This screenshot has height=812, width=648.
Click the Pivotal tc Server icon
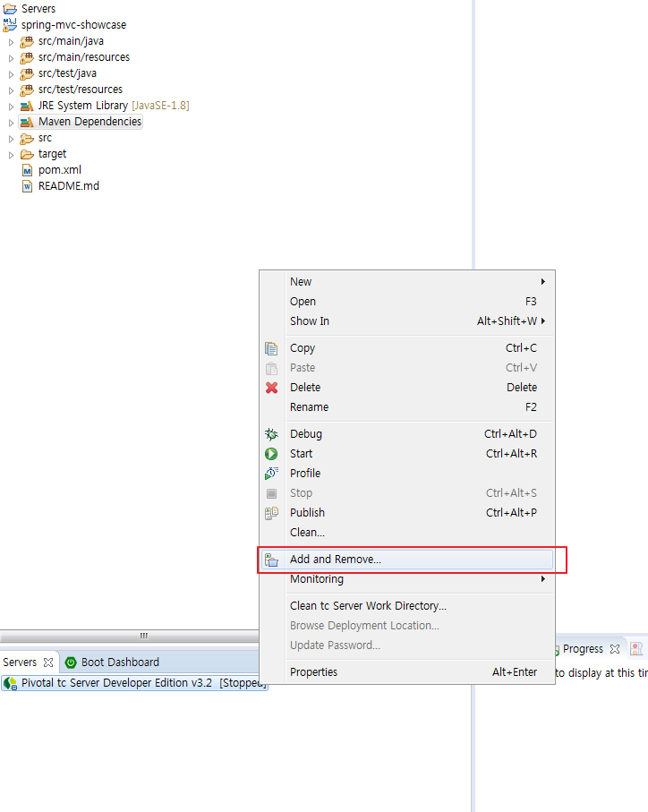pos(11,684)
